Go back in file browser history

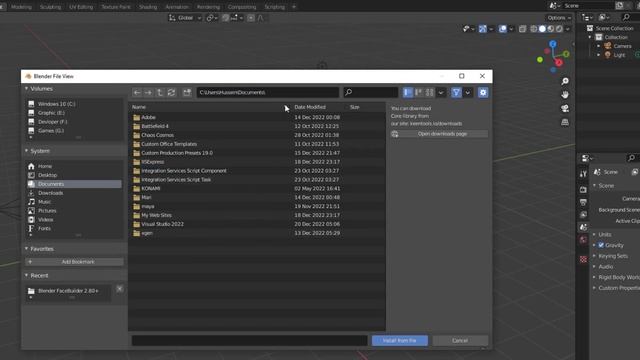coord(137,93)
